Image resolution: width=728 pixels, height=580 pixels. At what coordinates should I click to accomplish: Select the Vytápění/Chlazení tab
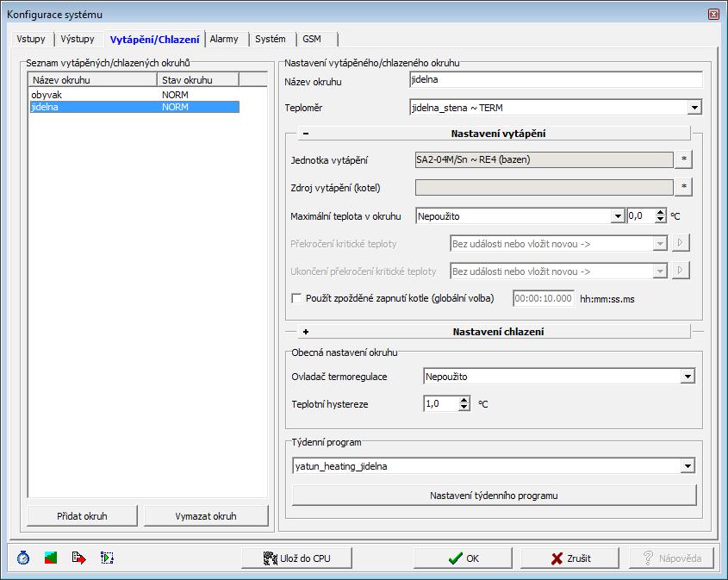pos(154,39)
